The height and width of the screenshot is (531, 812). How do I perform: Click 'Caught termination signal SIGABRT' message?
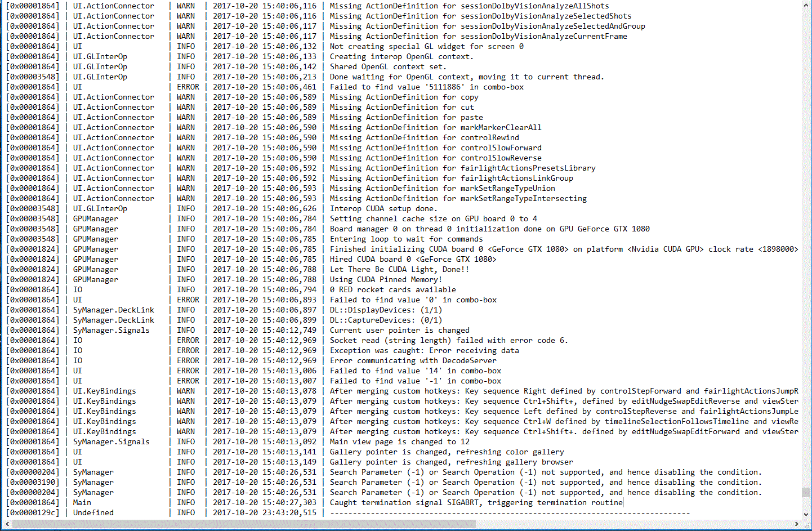click(476, 502)
